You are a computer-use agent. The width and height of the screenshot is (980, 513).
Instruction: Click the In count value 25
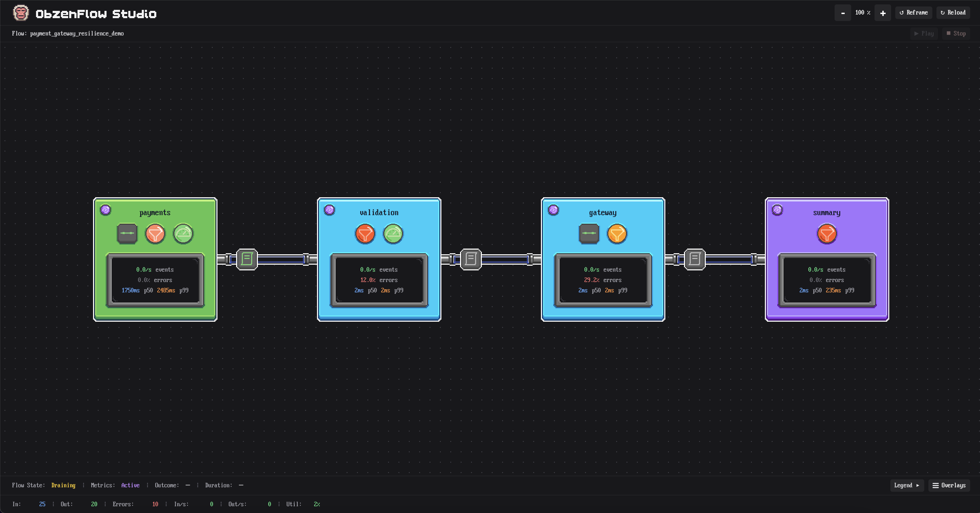[x=42, y=504]
